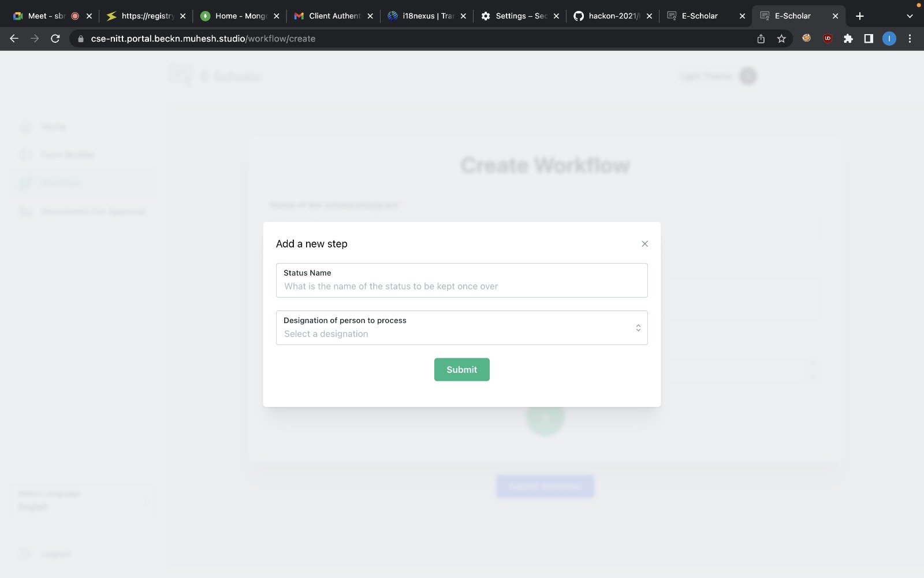Open the cookie extension icon
The image size is (924, 578).
pyautogui.click(x=807, y=38)
